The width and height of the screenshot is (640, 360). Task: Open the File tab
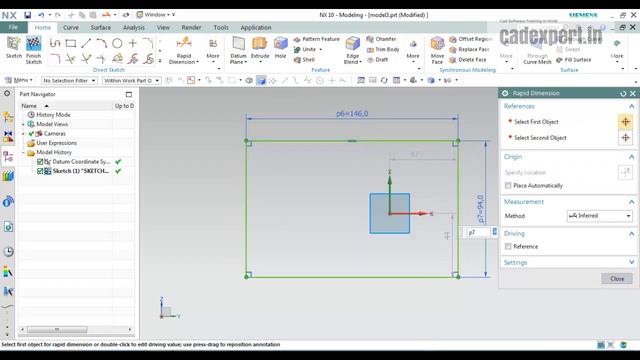[x=13, y=27]
